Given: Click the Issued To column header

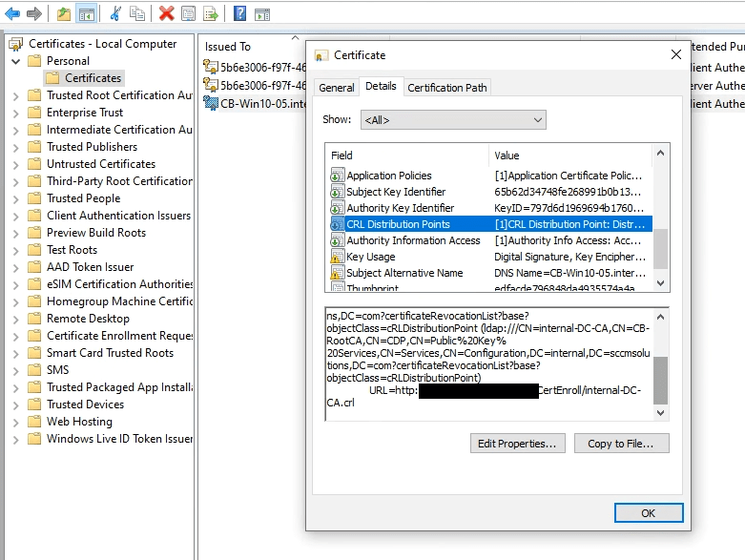Looking at the screenshot, I should pos(228,47).
